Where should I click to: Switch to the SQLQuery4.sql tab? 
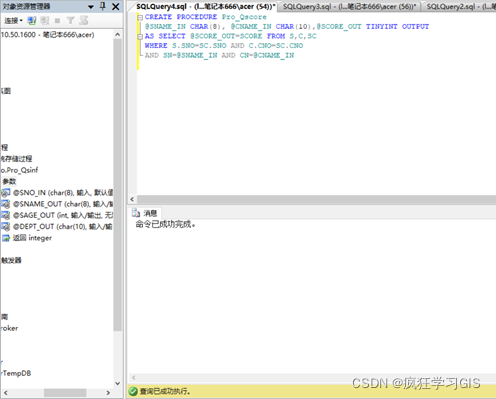[205, 6]
